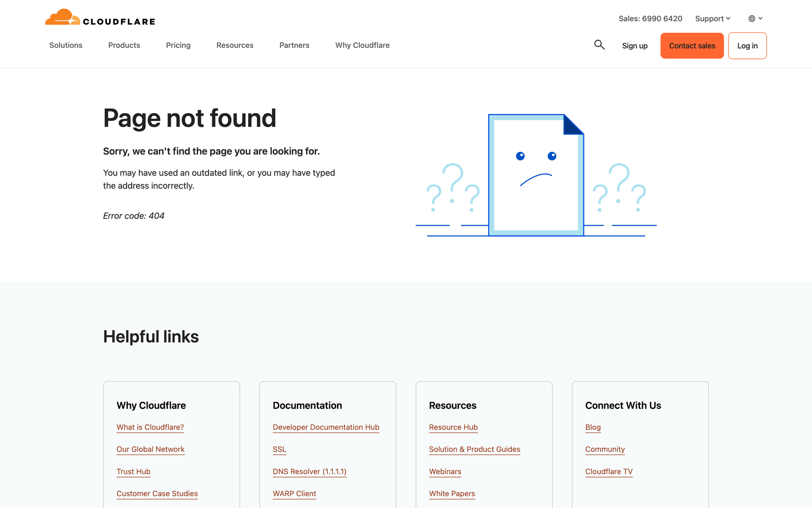Image resolution: width=812 pixels, height=508 pixels.
Task: Click the sad page 404 illustration
Action: 536,175
